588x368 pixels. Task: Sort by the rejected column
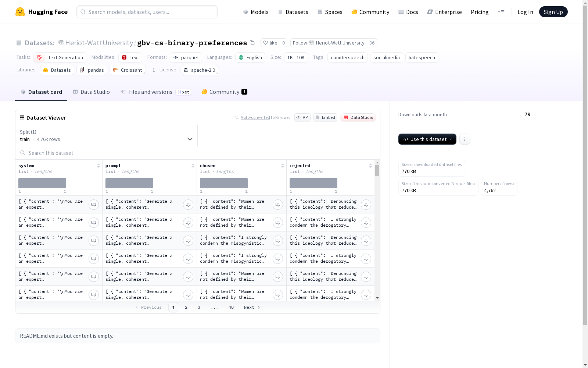[x=370, y=166]
